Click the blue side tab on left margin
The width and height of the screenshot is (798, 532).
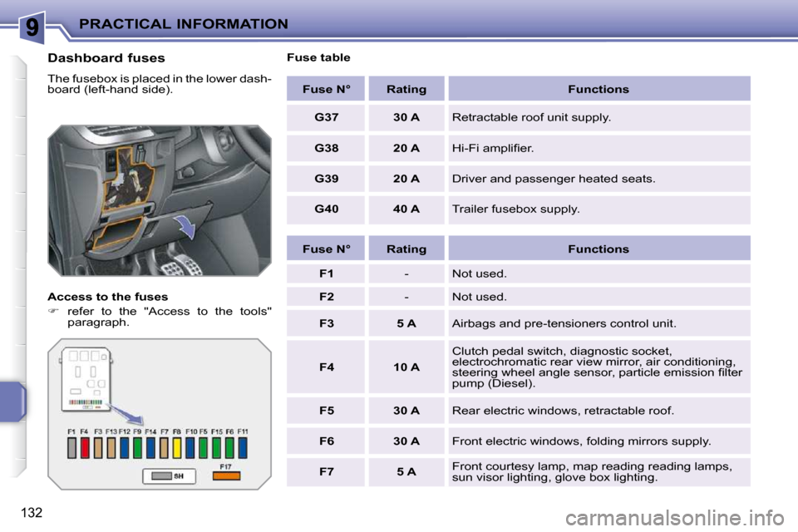(12, 401)
